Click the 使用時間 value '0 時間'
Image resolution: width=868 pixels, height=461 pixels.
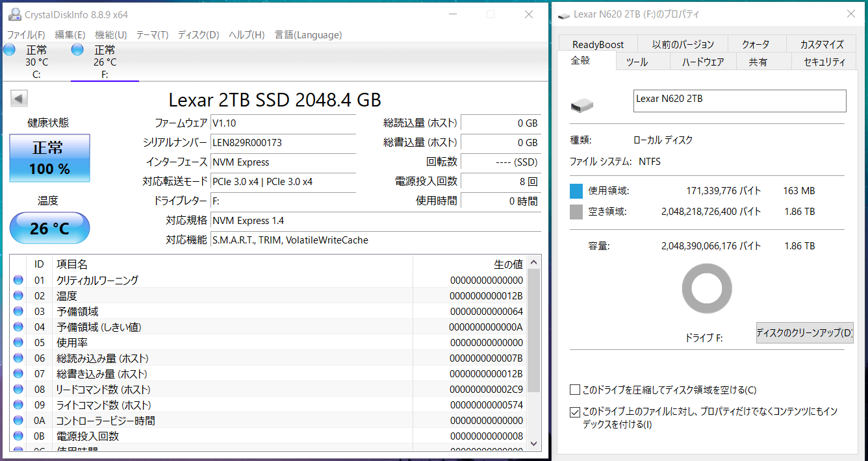point(524,201)
